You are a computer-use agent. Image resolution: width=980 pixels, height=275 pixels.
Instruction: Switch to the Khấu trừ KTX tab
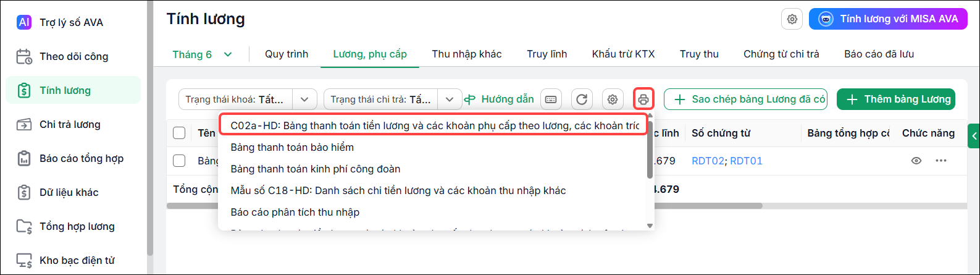pyautogui.click(x=624, y=54)
